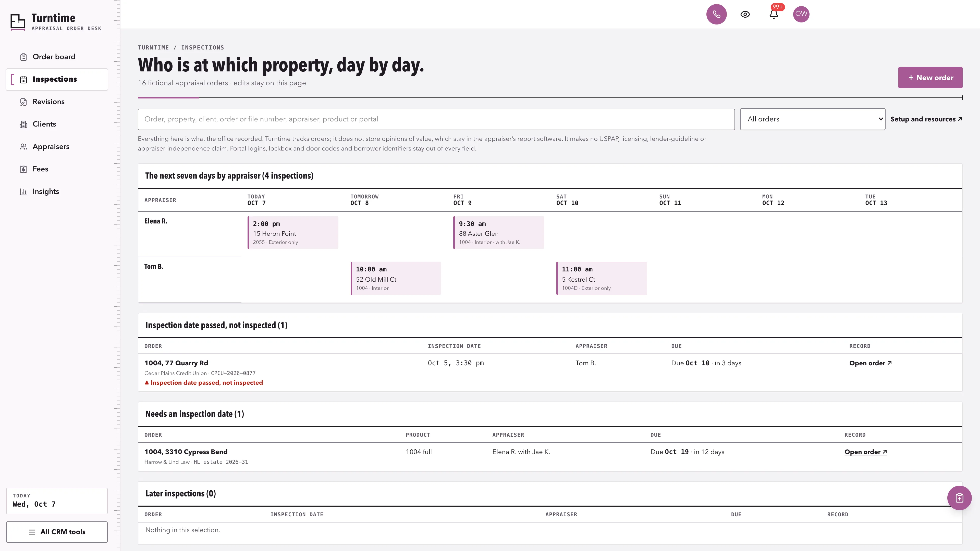
Task: Click the Clients building icon
Action: click(23, 124)
